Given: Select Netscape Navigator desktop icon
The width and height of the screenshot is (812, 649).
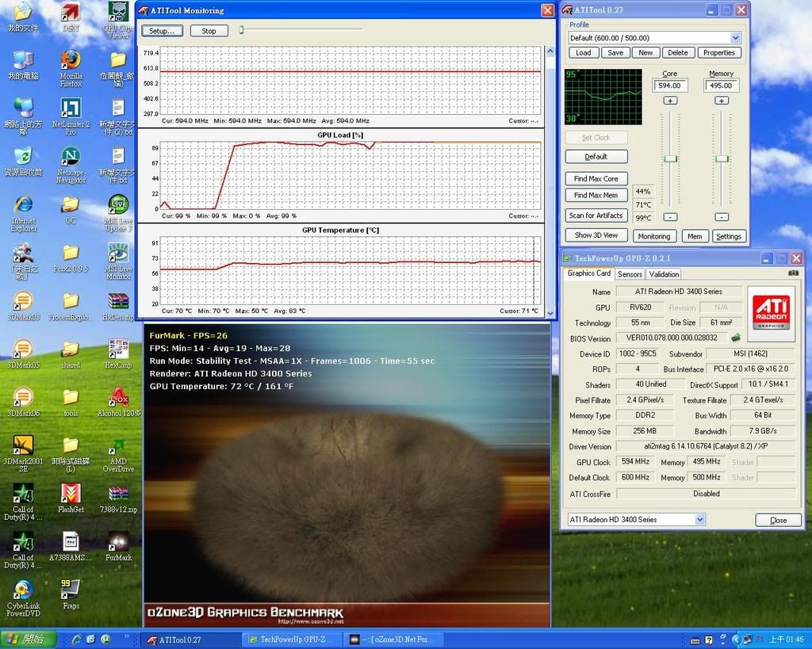Looking at the screenshot, I should coord(71,165).
